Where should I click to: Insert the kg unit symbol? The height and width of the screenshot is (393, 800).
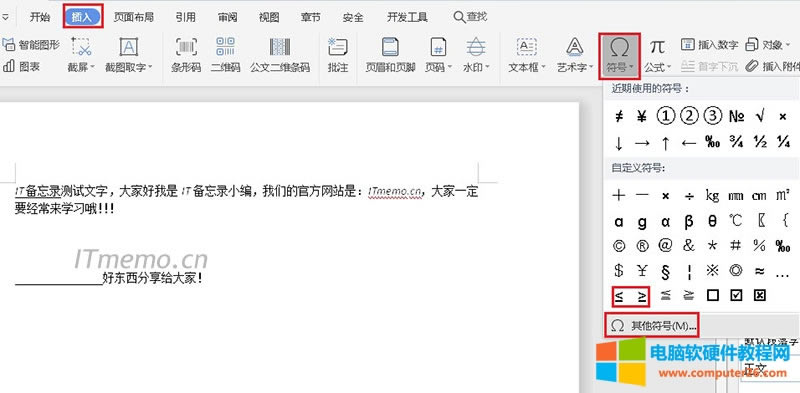point(712,195)
